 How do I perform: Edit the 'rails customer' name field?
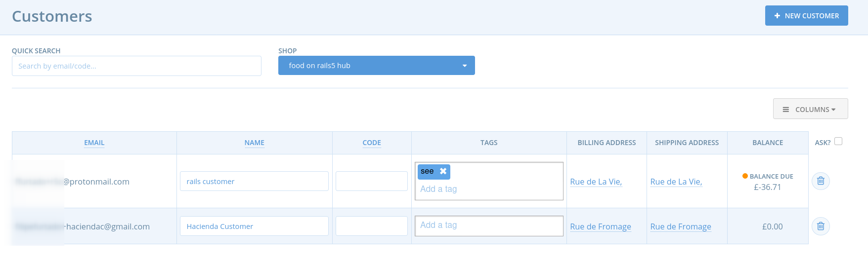pos(254,181)
